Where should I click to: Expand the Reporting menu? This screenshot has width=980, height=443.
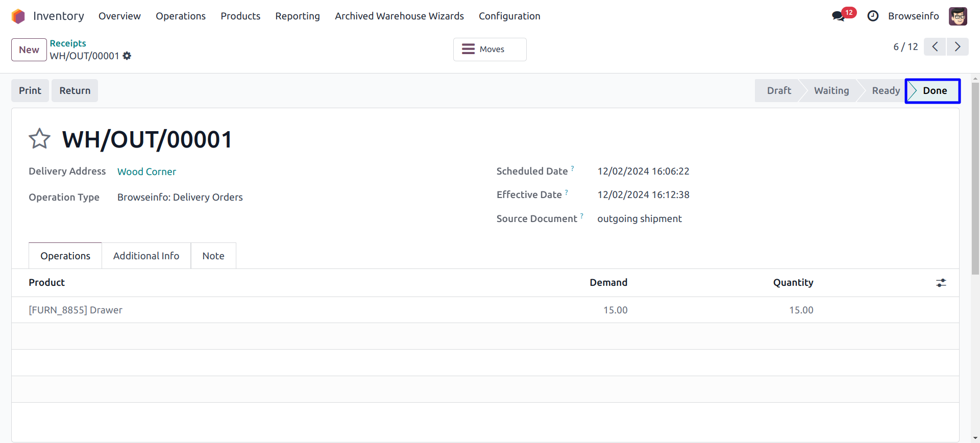pyautogui.click(x=297, y=16)
